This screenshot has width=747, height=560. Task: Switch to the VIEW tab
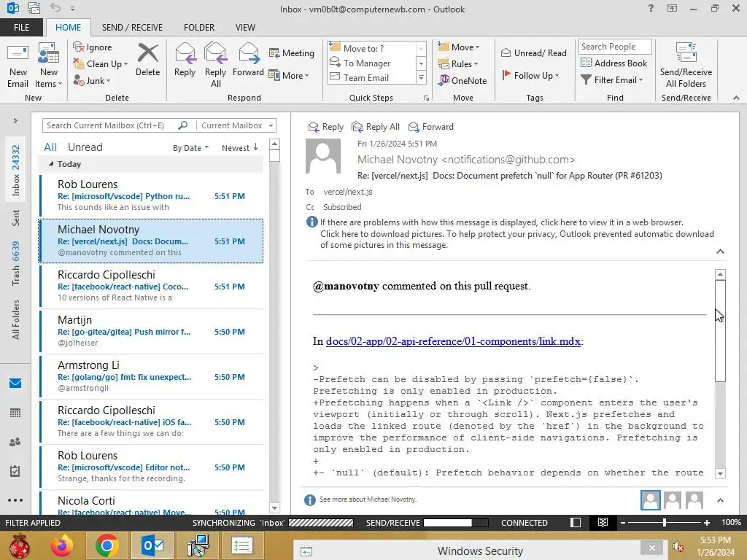coord(245,27)
